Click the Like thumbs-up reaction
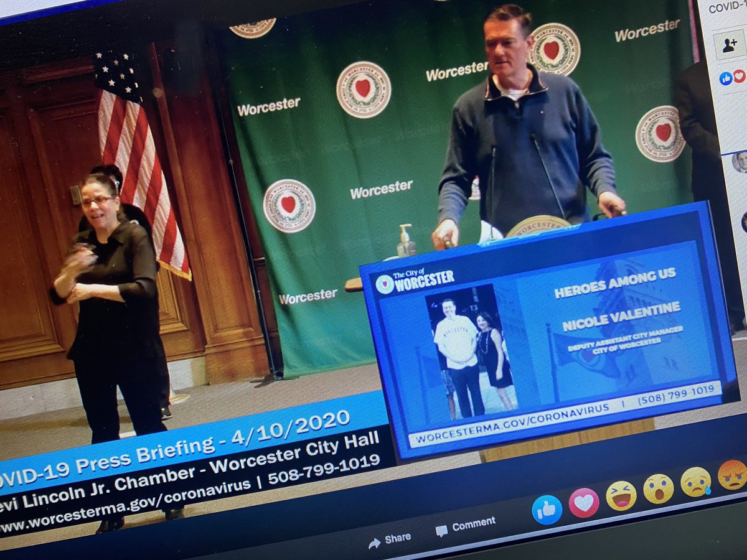The height and width of the screenshot is (560, 747). [547, 510]
